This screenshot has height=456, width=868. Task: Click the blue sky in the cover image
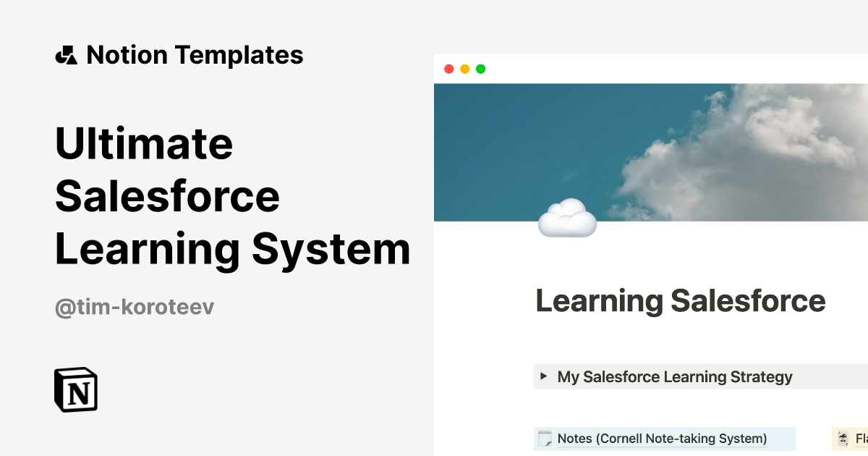(506, 145)
